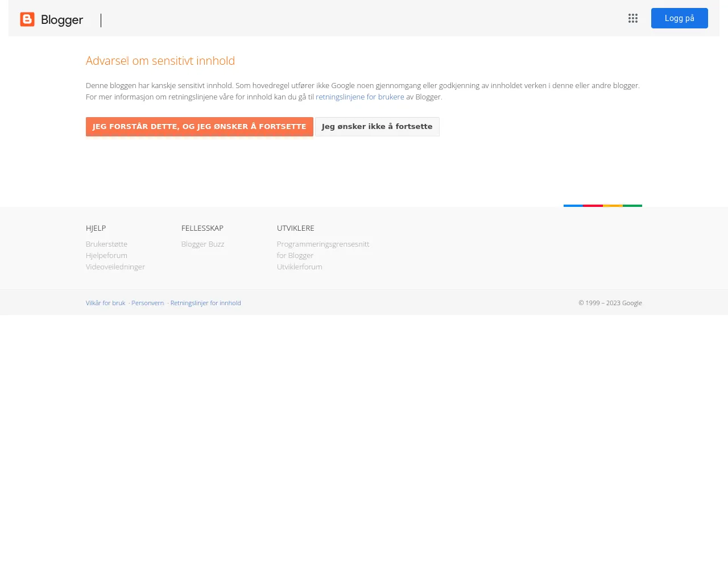Open the Google apps grid menu
Image resolution: width=728 pixels, height=582 pixels.
pyautogui.click(x=633, y=18)
